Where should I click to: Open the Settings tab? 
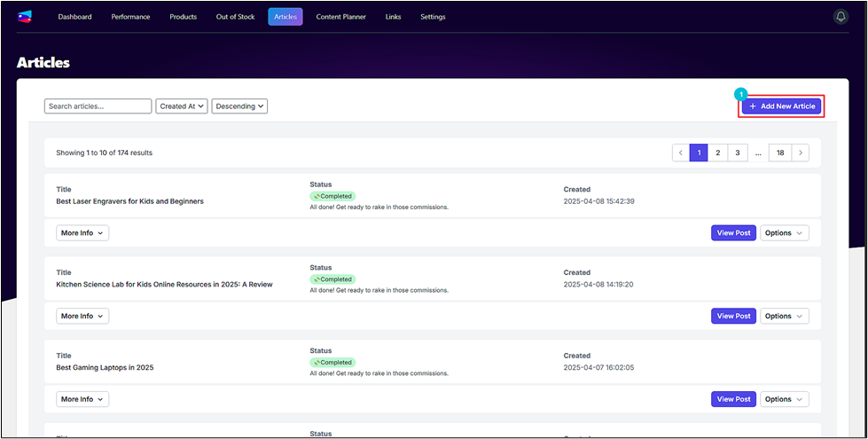pos(433,17)
